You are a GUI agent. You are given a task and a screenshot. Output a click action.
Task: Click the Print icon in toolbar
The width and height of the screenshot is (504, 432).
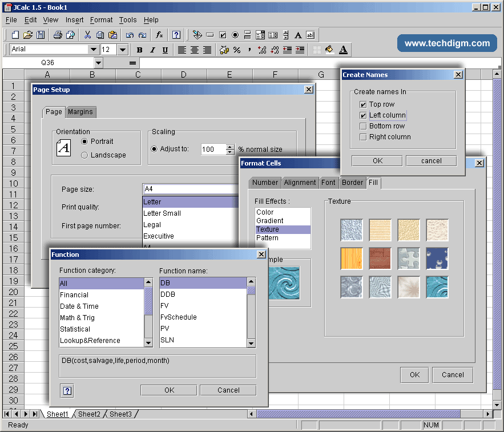tap(58, 35)
